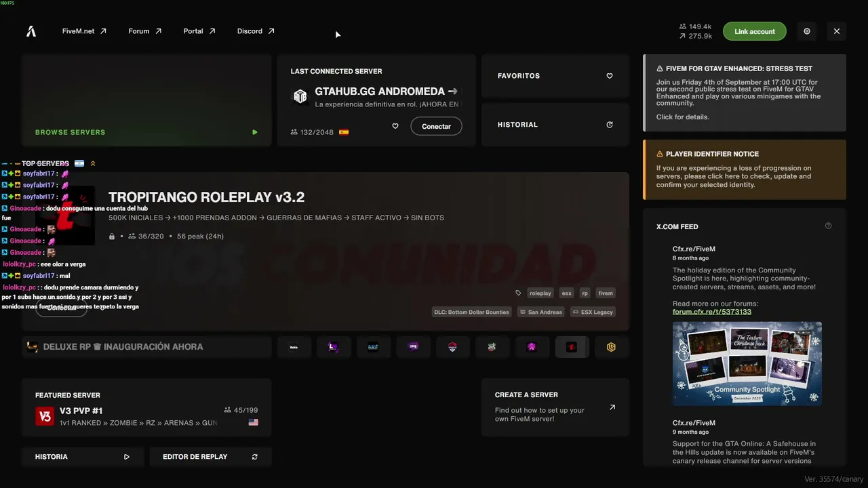Image resolution: width=868 pixels, height=488 pixels.
Task: Click the 132/2048 player count
Action: click(312, 132)
